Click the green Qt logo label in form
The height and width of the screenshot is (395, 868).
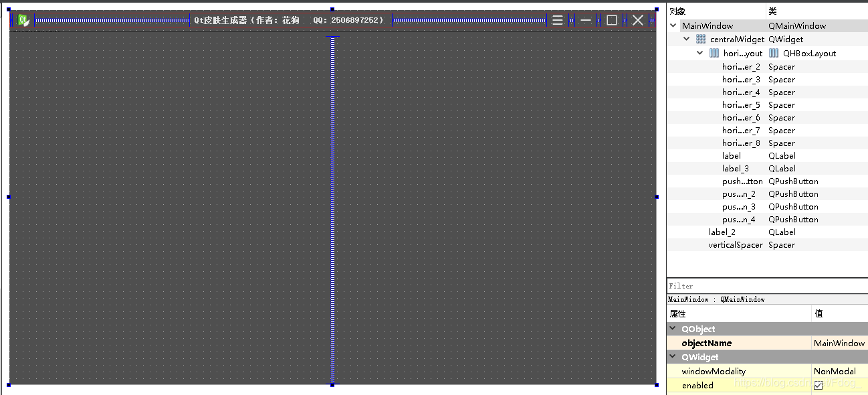tap(23, 20)
